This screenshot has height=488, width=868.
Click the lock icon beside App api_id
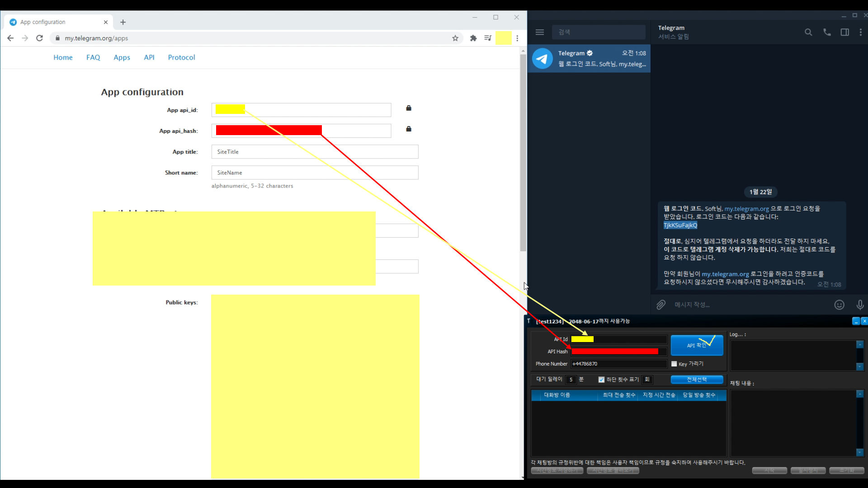pos(409,108)
